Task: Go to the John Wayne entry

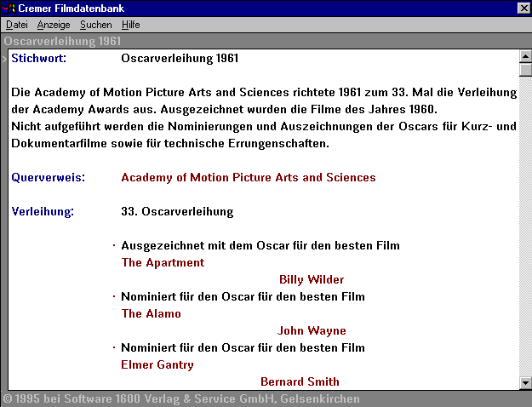Action: click(x=312, y=331)
